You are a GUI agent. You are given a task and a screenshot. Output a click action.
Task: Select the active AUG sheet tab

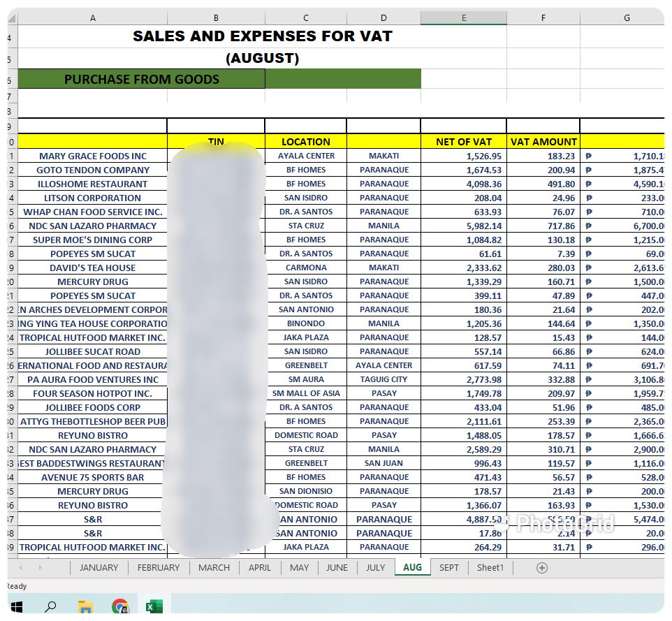click(412, 567)
